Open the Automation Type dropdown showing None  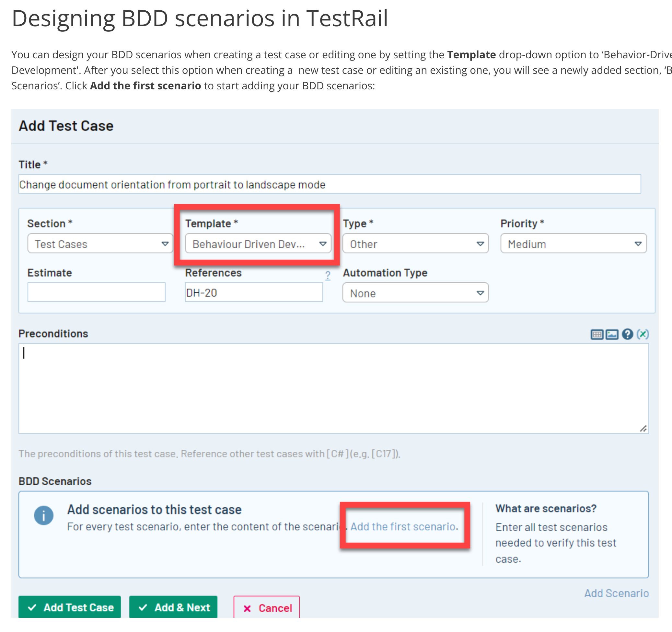(x=415, y=292)
